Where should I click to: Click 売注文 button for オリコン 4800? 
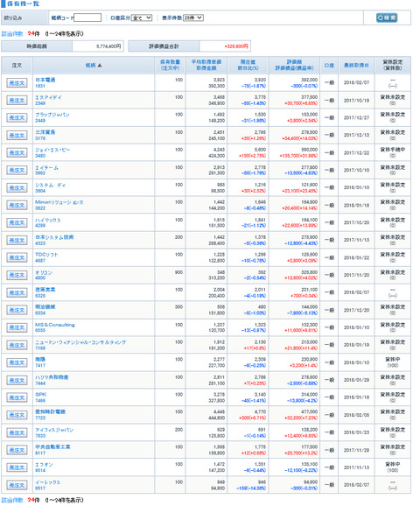[17, 275]
